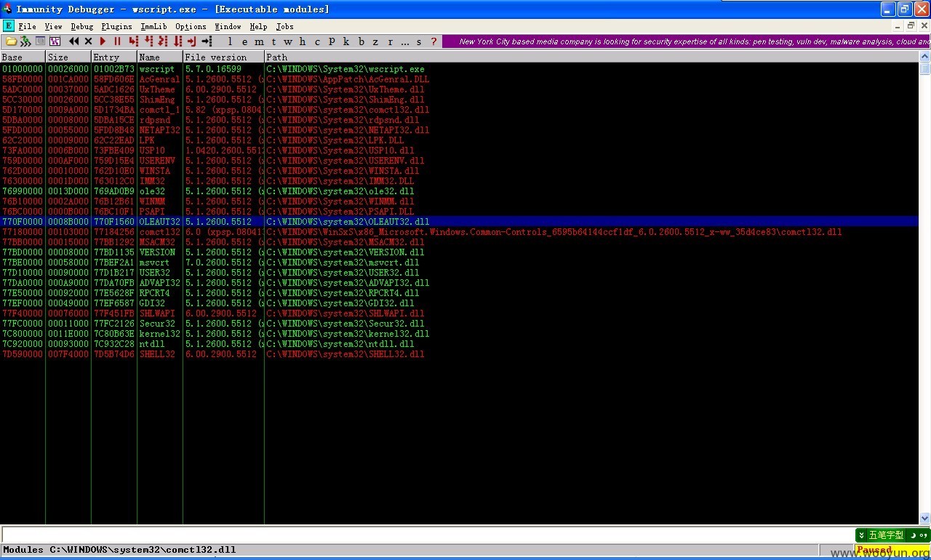Sort by the File version column header

[x=223, y=57]
